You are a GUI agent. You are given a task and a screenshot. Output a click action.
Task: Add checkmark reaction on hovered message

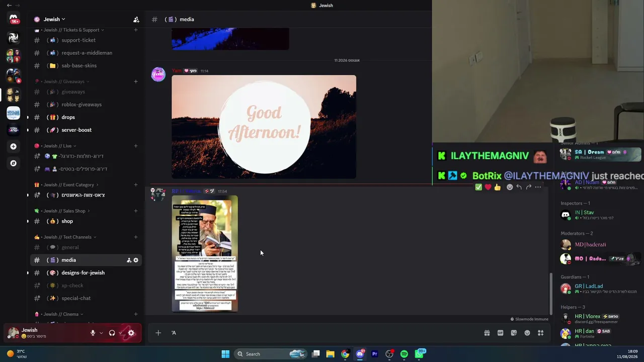coord(478,187)
